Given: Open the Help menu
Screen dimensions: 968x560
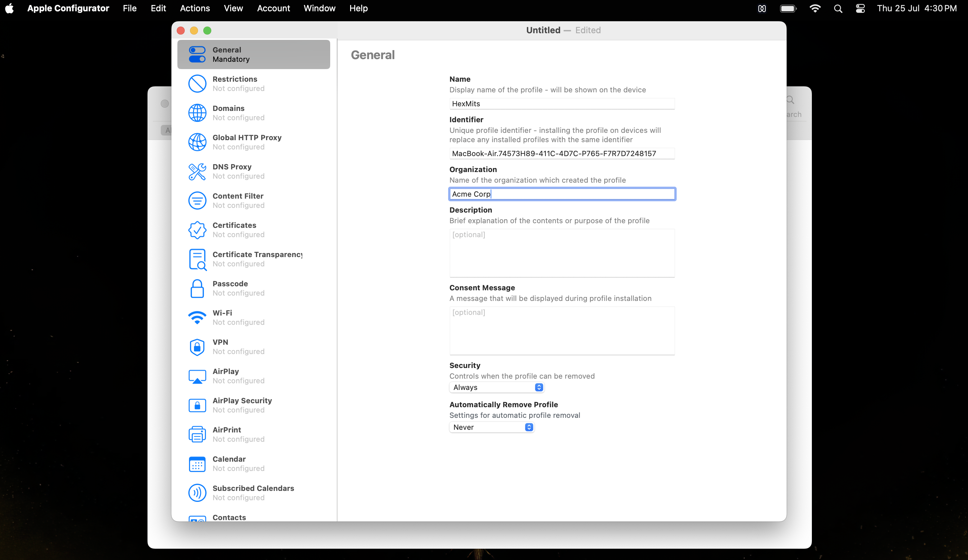Looking at the screenshot, I should 358,8.
